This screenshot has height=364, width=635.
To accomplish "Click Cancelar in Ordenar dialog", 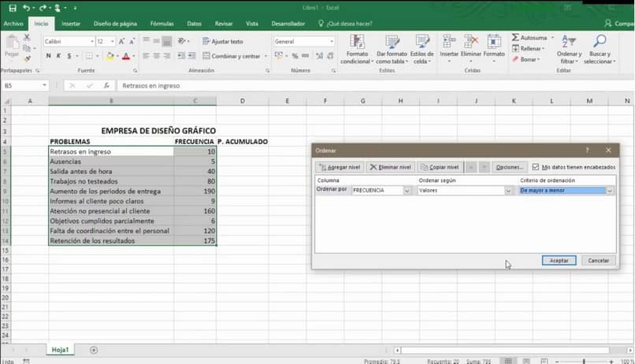I will pyautogui.click(x=599, y=260).
